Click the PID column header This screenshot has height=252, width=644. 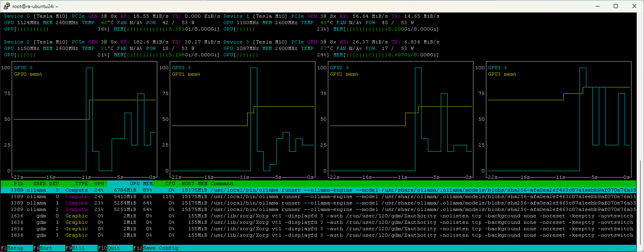pyautogui.click(x=19, y=184)
